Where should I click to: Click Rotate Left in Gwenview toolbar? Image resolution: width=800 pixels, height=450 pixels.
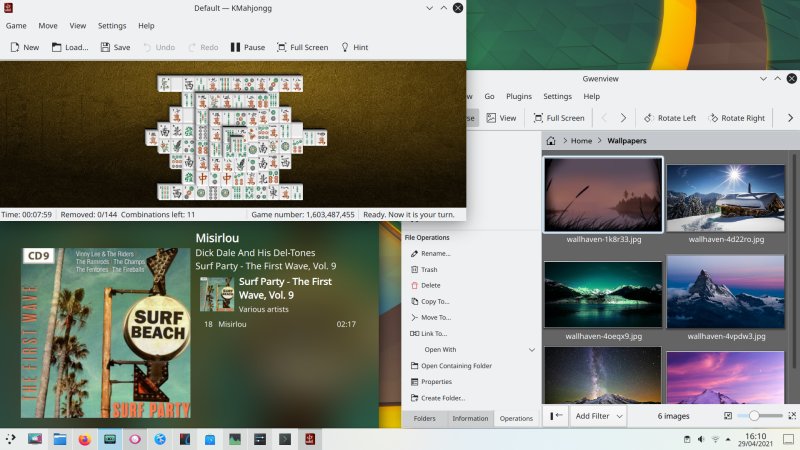[x=670, y=118]
